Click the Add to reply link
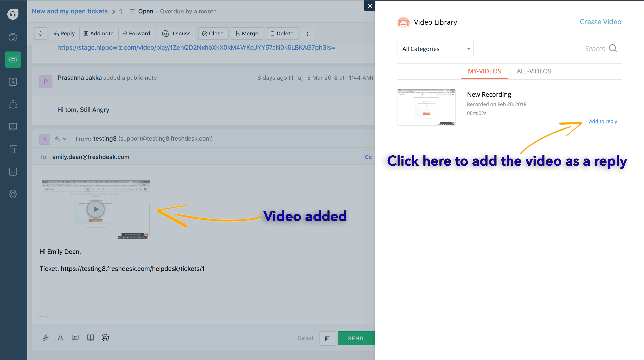Image resolution: width=644 pixels, height=360 pixels. pos(603,121)
